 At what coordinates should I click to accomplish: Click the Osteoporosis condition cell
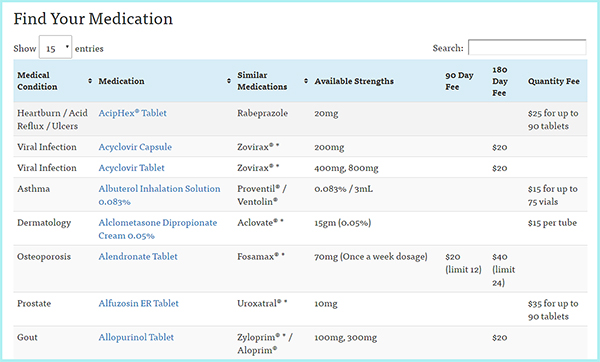click(x=44, y=256)
